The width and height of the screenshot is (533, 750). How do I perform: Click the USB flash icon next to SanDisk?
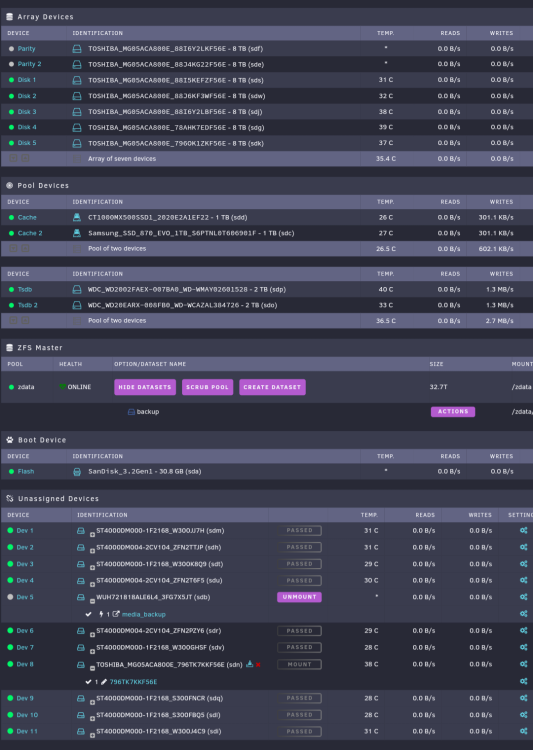(77, 472)
